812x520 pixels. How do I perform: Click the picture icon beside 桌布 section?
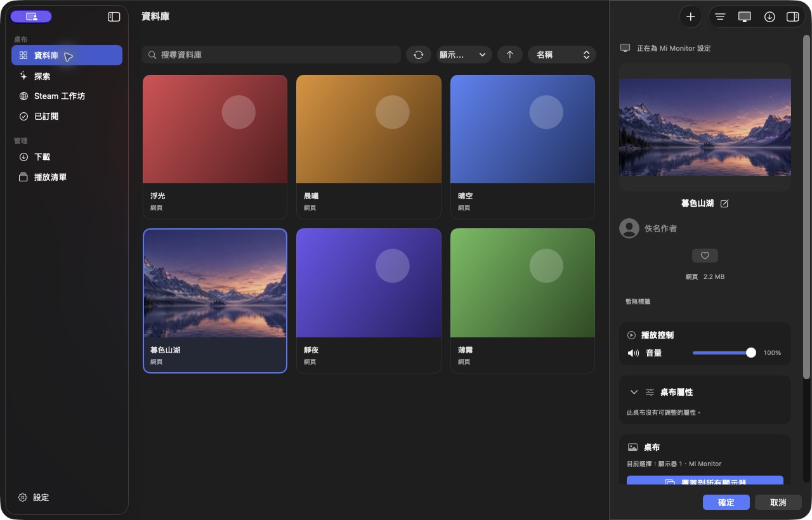(632, 447)
